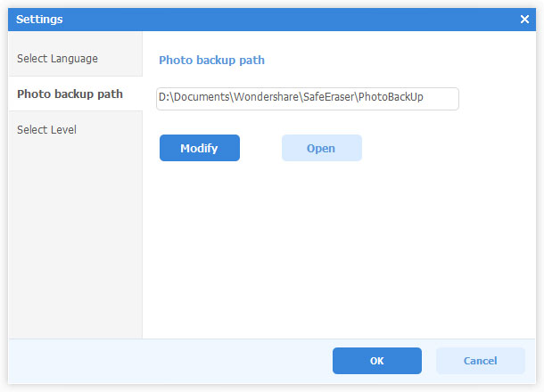
Task: Close the Settings dialog with X
Action: pos(524,19)
